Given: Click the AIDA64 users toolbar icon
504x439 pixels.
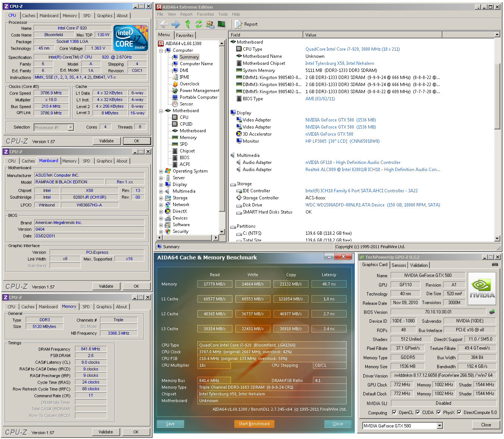Looking at the screenshot, I should click(x=210, y=24).
